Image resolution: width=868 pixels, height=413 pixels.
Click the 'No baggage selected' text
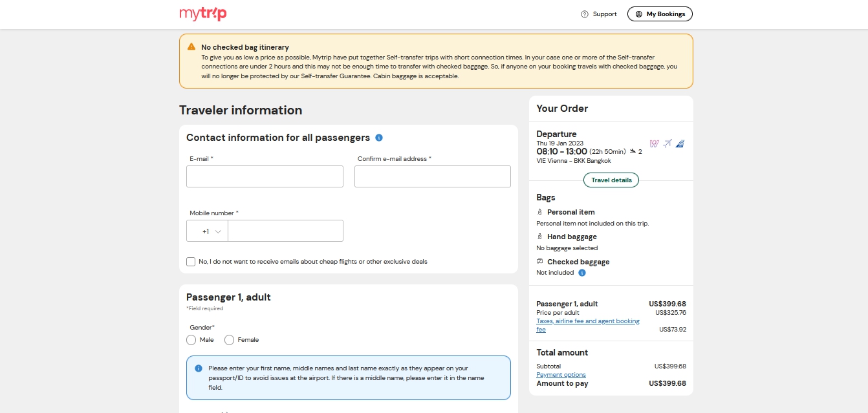pos(567,248)
